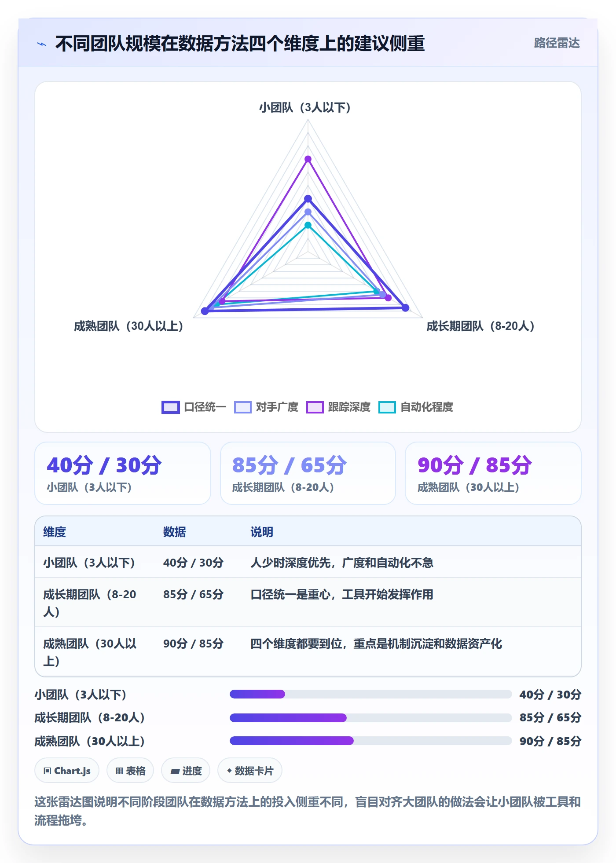Select the 进度 tag chip
The width and height of the screenshot is (616, 863).
(x=186, y=771)
